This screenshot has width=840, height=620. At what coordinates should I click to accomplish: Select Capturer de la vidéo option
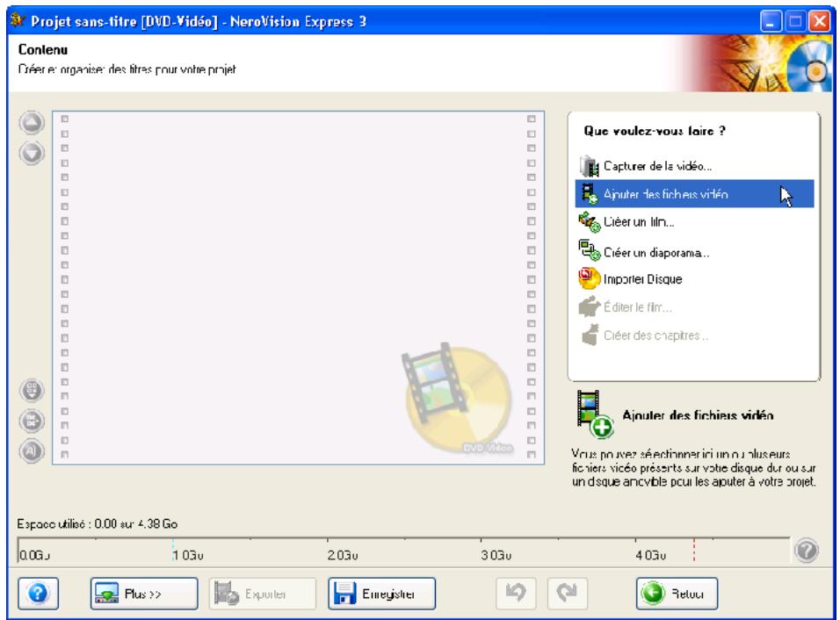click(694, 166)
